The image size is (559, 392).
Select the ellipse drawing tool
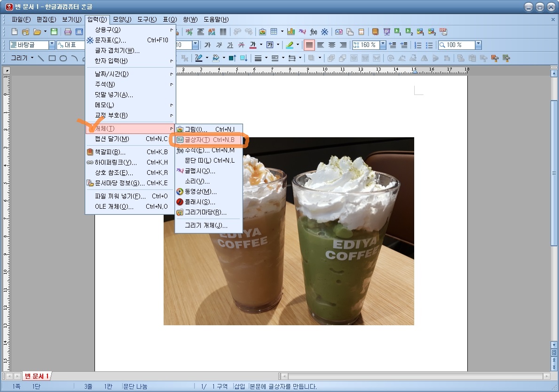[x=63, y=58]
